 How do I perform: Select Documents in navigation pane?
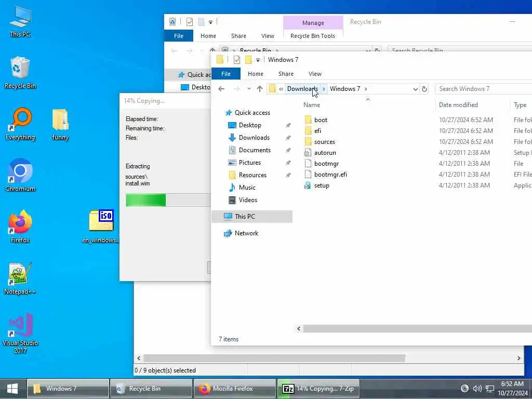(x=255, y=150)
